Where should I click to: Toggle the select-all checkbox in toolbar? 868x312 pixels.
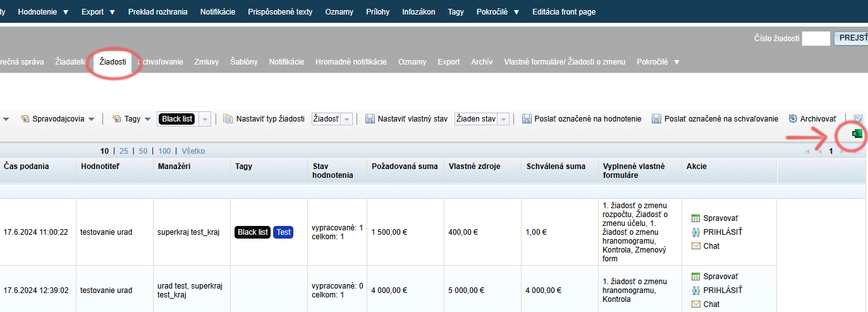pyautogui.click(x=858, y=119)
